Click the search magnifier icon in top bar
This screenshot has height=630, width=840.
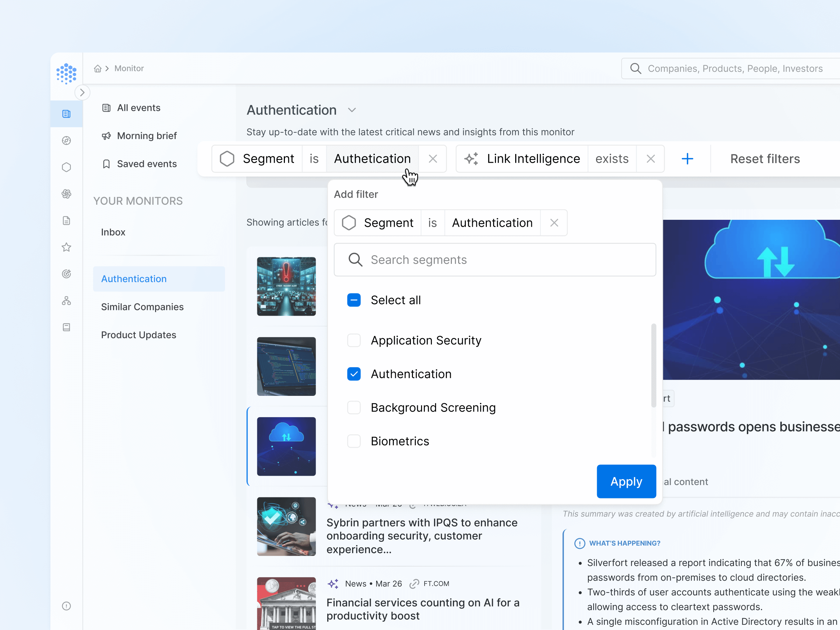click(636, 68)
